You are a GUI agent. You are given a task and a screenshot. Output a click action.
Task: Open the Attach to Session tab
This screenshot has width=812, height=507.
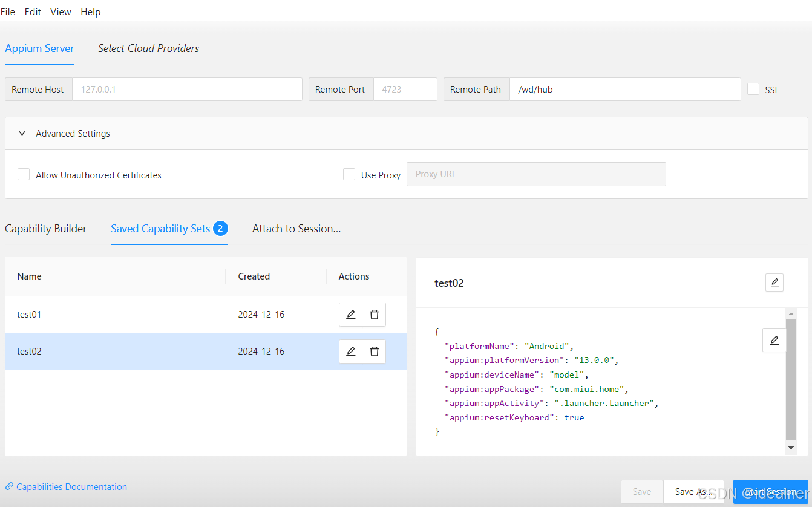(x=296, y=229)
